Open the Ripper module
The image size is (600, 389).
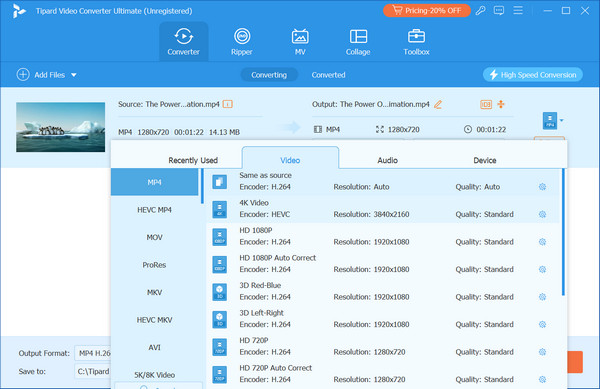point(242,42)
